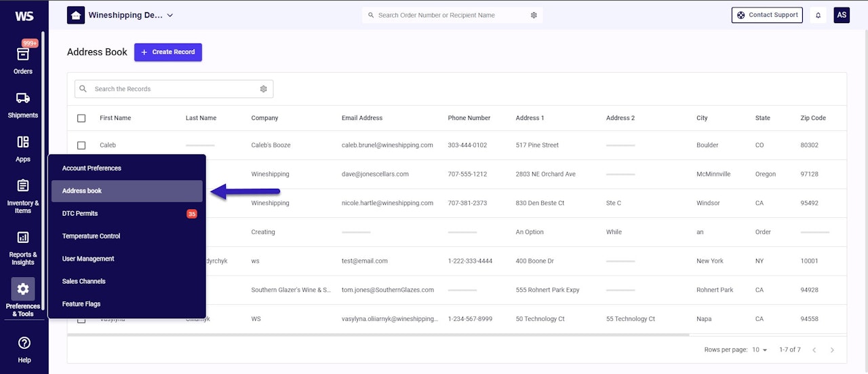
Task: Click the Create Record button
Action: [x=167, y=52]
